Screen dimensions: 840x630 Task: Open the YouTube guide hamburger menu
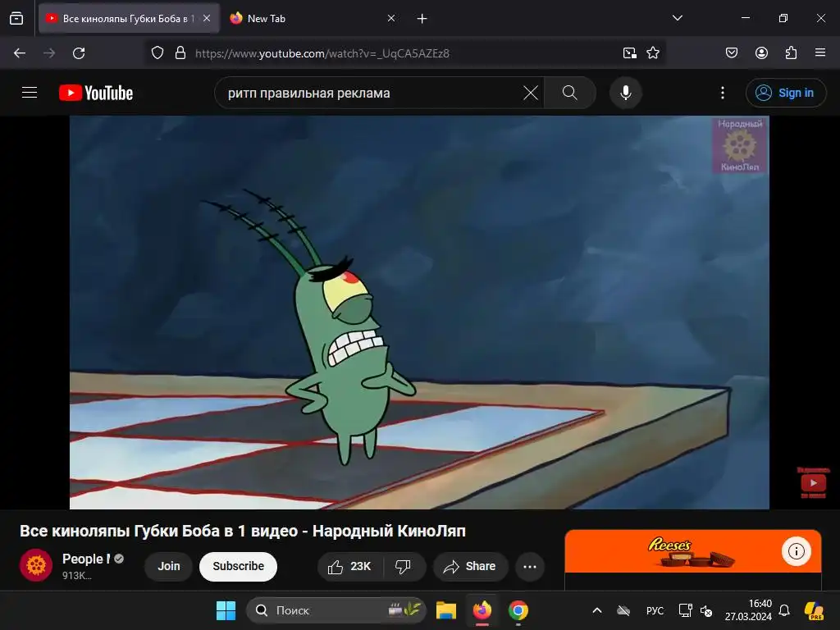[x=30, y=93]
